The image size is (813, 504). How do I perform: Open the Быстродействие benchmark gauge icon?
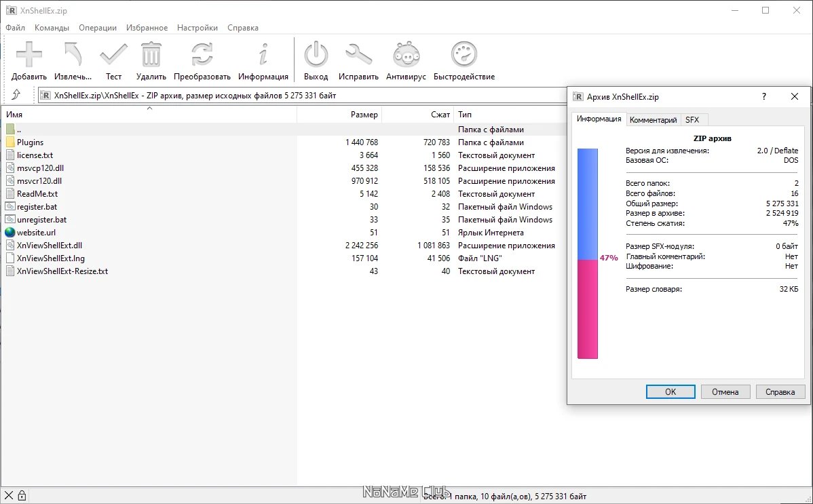tap(464, 54)
